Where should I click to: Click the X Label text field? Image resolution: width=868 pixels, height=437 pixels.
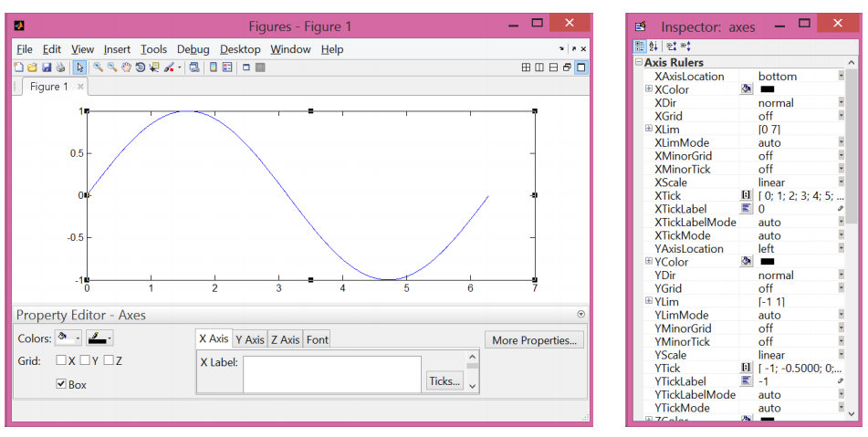pos(332,374)
